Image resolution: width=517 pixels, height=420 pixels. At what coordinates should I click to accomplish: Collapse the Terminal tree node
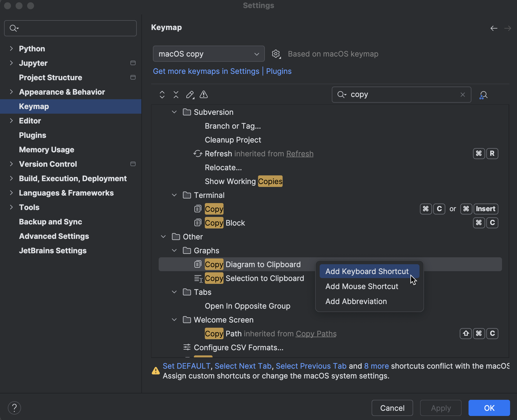(x=174, y=195)
